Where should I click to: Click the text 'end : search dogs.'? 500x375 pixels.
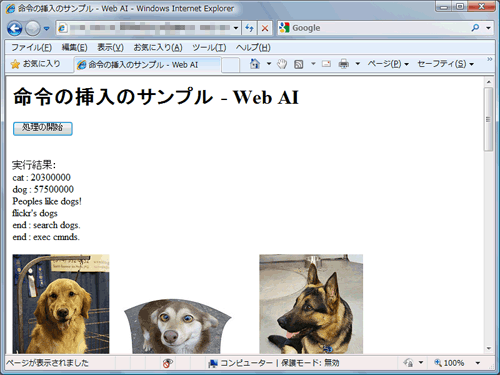point(46,225)
